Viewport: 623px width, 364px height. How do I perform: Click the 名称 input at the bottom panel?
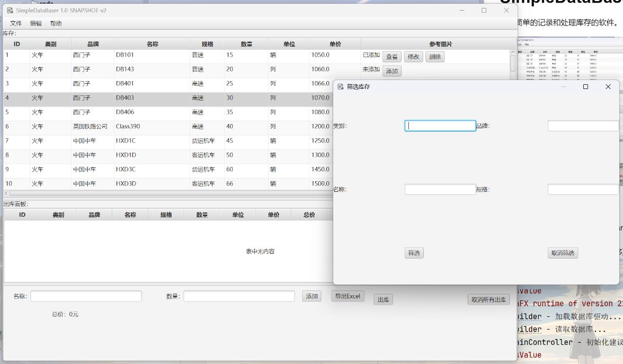[x=86, y=296]
